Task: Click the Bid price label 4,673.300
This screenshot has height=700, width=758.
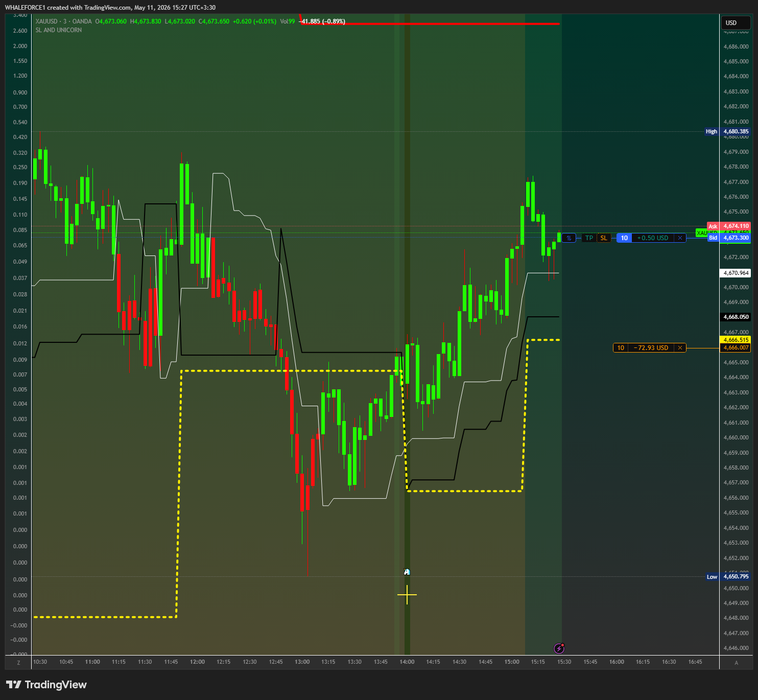Action: (729, 238)
